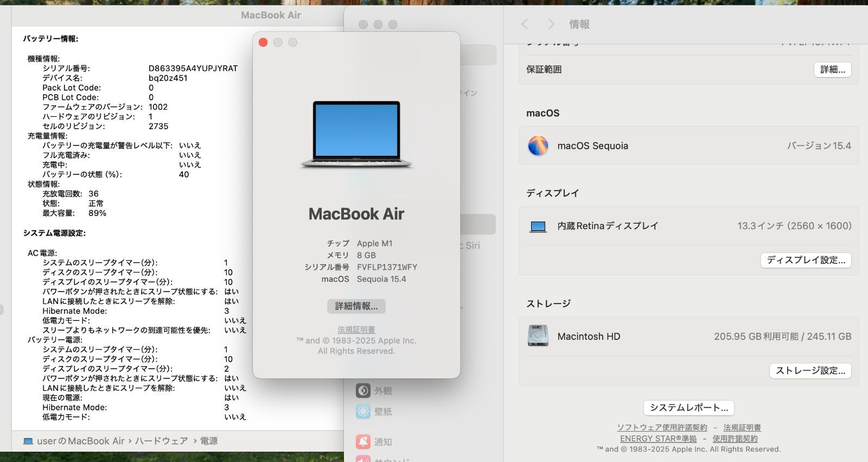Click セルのリビジョン value 2735

[x=158, y=126]
